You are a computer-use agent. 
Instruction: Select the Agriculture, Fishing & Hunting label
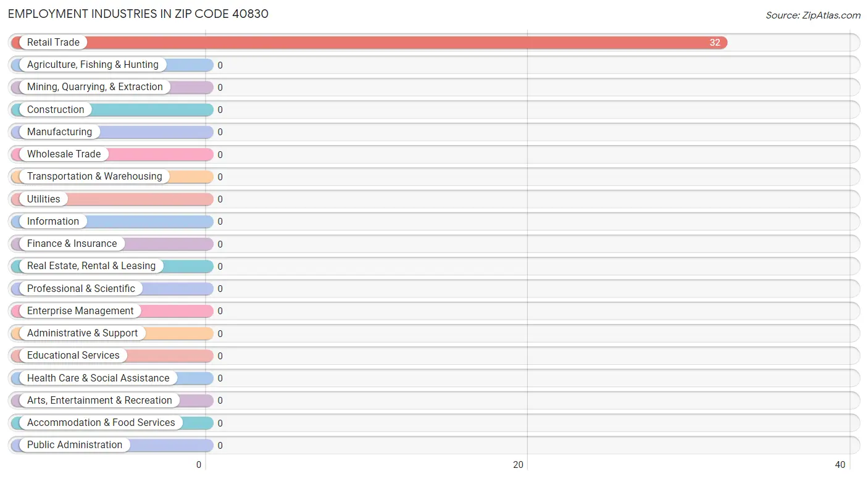tap(93, 65)
